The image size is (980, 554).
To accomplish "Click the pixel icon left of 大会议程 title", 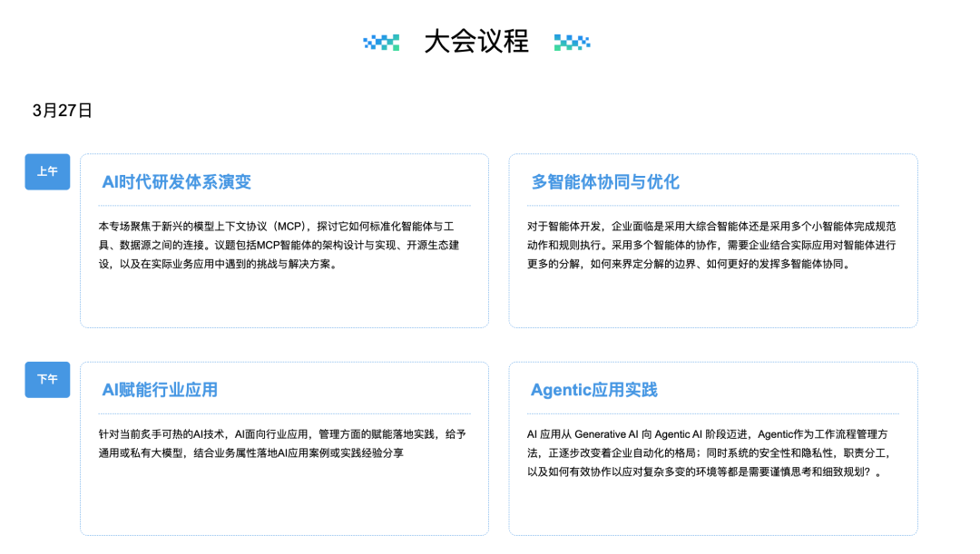I will 381,41.
